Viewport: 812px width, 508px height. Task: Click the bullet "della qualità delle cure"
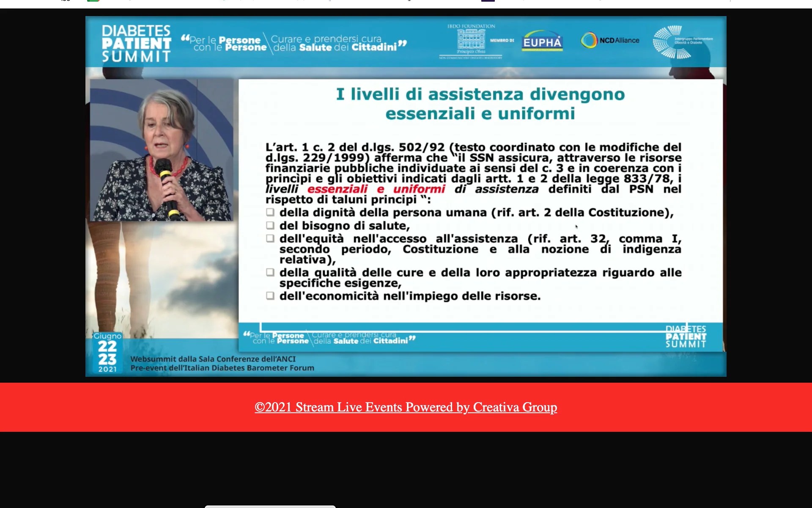(x=480, y=278)
